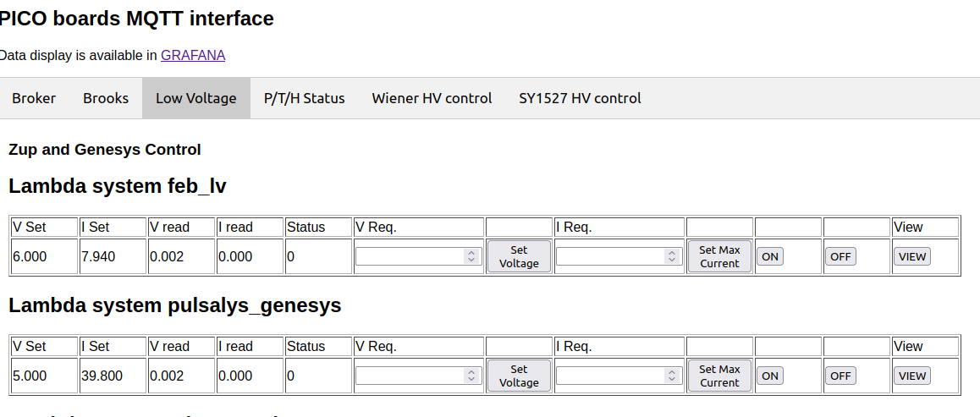Image resolution: width=980 pixels, height=417 pixels.
Task: Open the GRAFANA data display link
Action: click(x=193, y=55)
